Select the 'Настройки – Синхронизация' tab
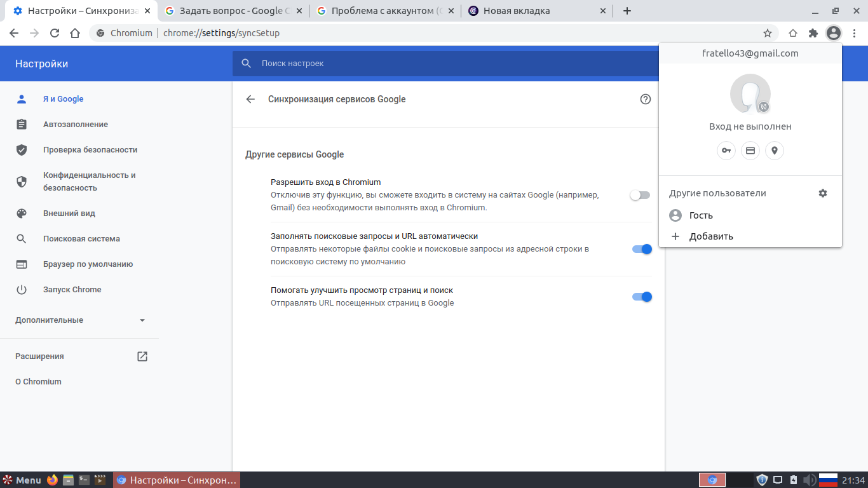Viewport: 868px width, 488px height. (x=80, y=11)
